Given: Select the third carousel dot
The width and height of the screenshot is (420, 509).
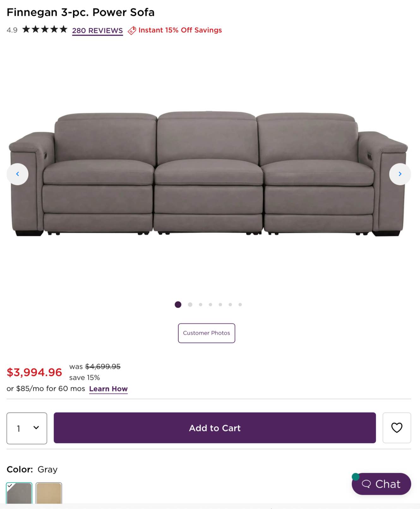Looking at the screenshot, I should click(201, 305).
